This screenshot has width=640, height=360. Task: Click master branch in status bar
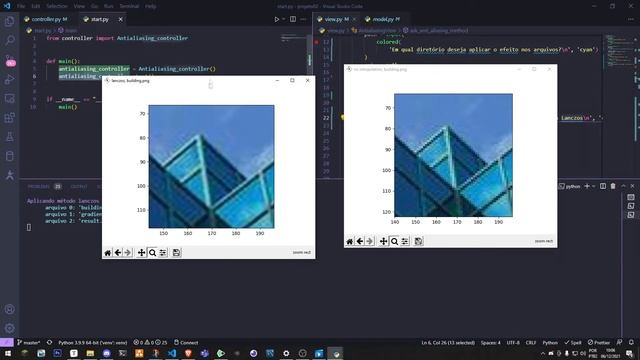point(29,342)
